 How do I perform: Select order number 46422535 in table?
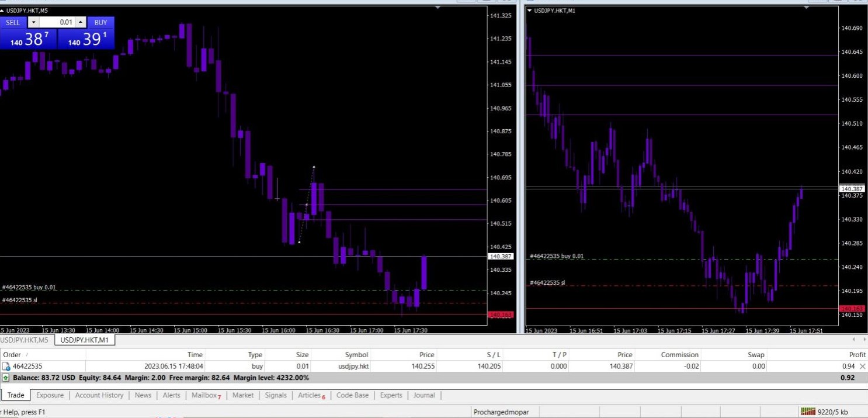point(27,367)
